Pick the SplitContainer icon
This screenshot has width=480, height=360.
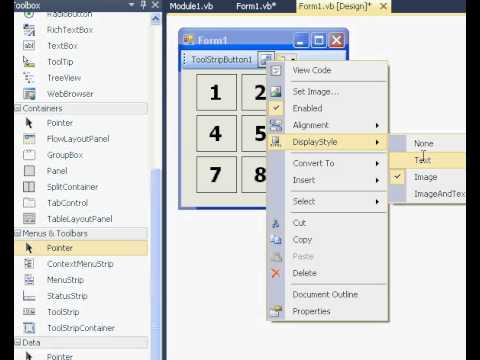(29, 187)
